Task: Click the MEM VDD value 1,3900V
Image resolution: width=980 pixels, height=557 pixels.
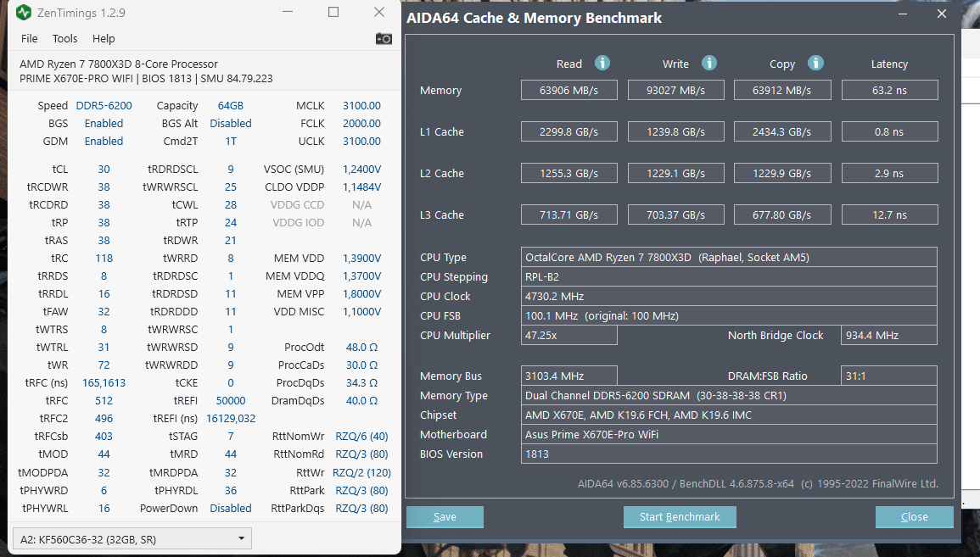Action: tap(361, 258)
